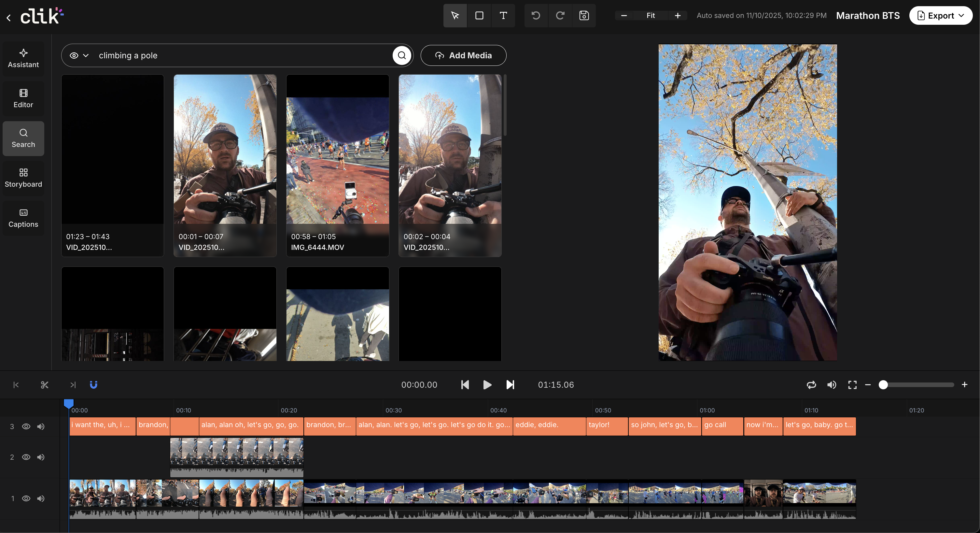This screenshot has width=980, height=533.
Task: Enter fullscreen preview mode
Action: pyautogui.click(x=852, y=384)
